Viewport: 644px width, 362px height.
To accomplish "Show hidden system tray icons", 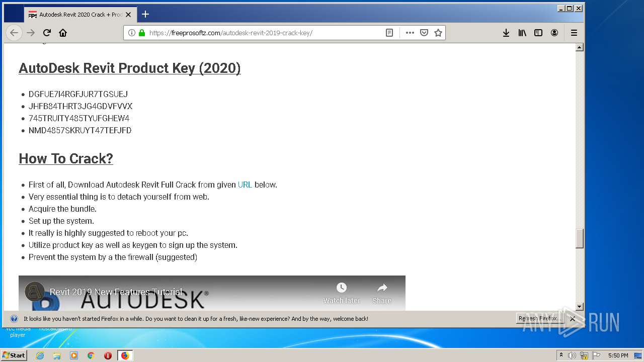I will click(x=561, y=355).
